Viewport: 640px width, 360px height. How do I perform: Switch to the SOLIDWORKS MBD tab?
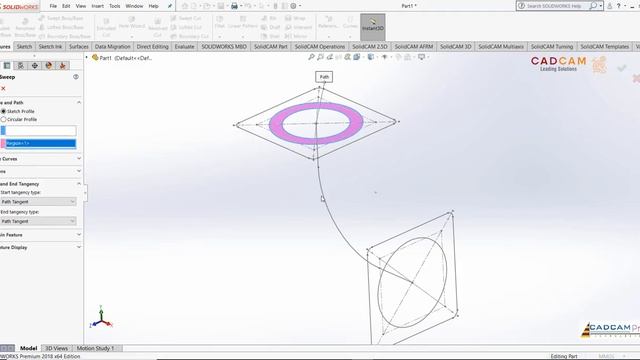(224, 47)
